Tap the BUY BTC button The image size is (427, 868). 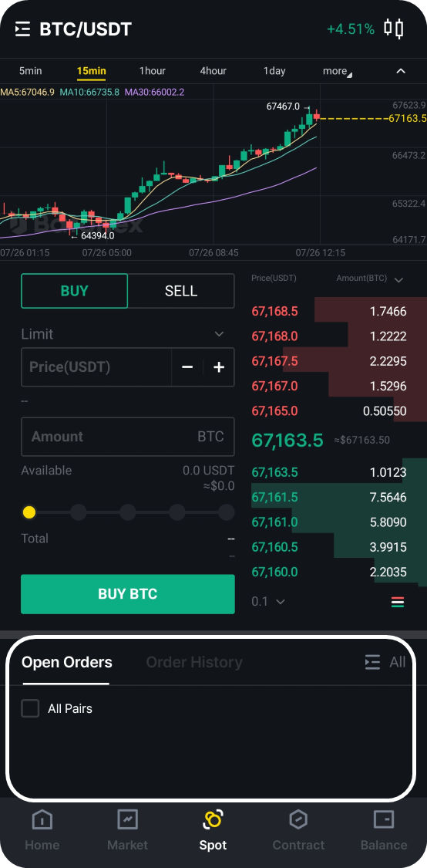coord(128,594)
